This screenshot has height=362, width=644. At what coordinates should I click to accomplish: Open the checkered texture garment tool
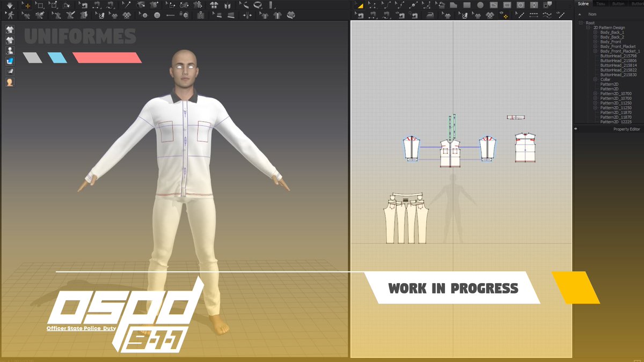[x=126, y=15]
